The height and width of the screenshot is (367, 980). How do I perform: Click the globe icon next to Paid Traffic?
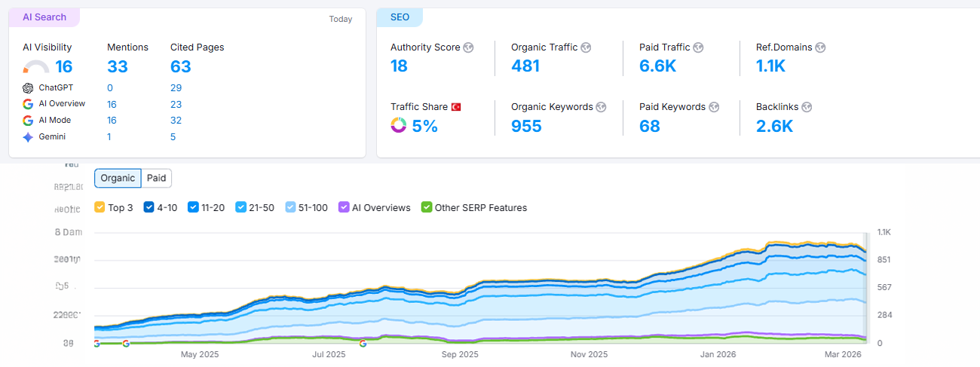pos(697,47)
